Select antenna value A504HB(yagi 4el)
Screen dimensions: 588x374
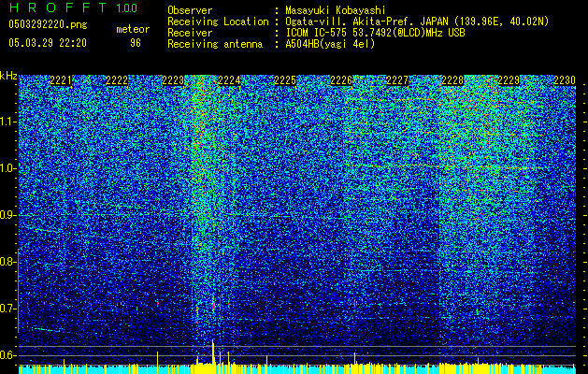tap(330, 44)
